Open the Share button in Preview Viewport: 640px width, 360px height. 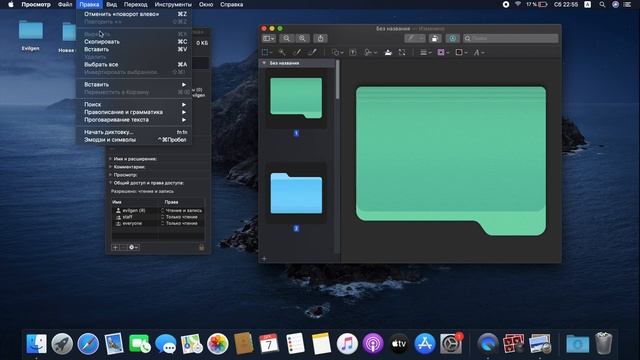[320, 38]
